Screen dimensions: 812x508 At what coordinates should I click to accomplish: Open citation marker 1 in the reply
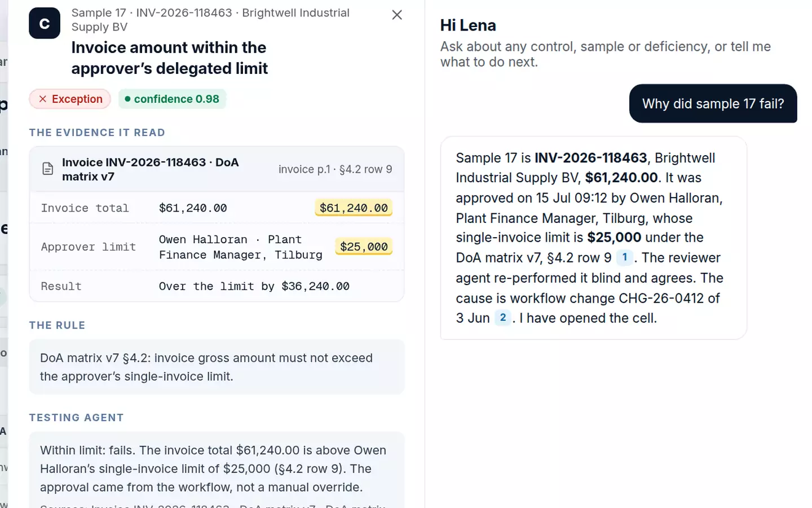tap(624, 257)
